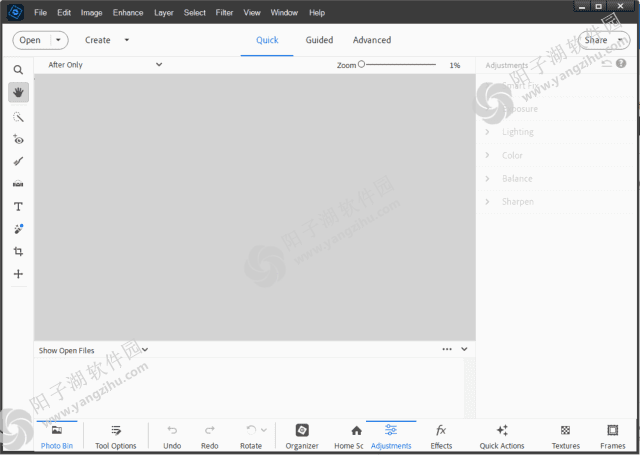Select the Zoom magnifier tool
Image resolution: width=640 pixels, height=455 pixels.
click(x=18, y=70)
